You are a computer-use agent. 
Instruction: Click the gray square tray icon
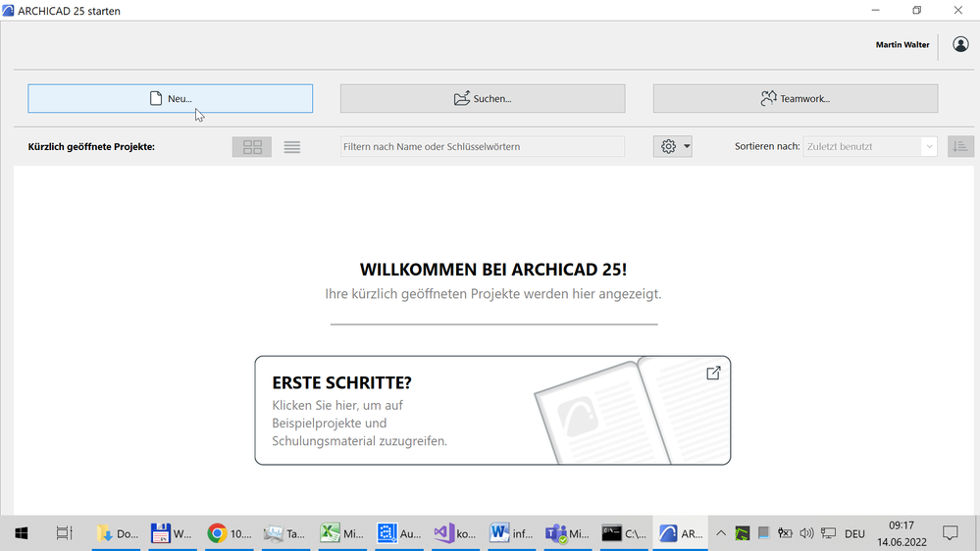pyautogui.click(x=763, y=533)
